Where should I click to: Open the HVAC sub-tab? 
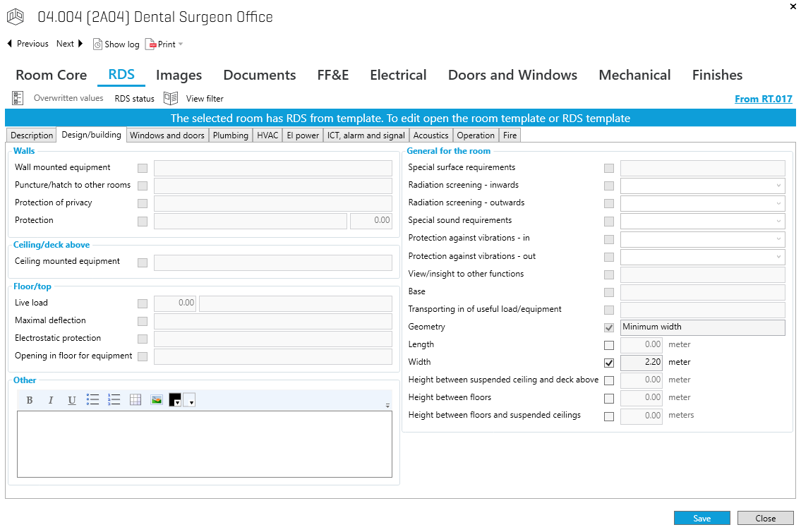267,135
